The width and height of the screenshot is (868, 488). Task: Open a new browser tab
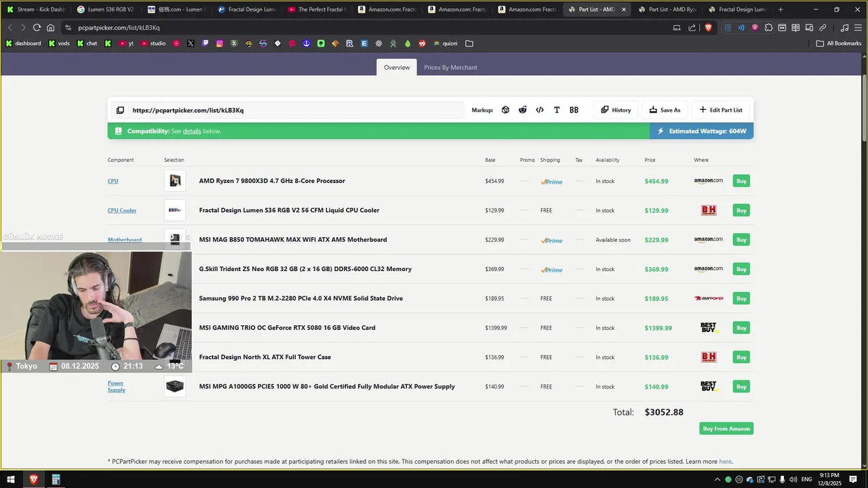tap(781, 9)
